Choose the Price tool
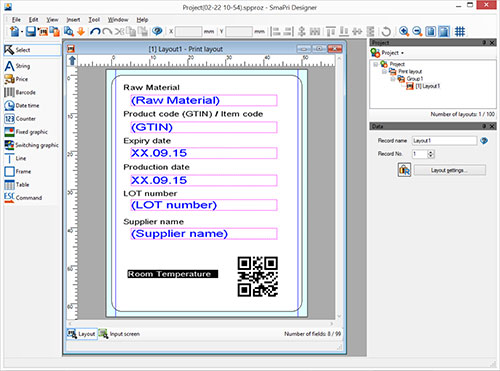The width and height of the screenshot is (500, 371). [16, 79]
